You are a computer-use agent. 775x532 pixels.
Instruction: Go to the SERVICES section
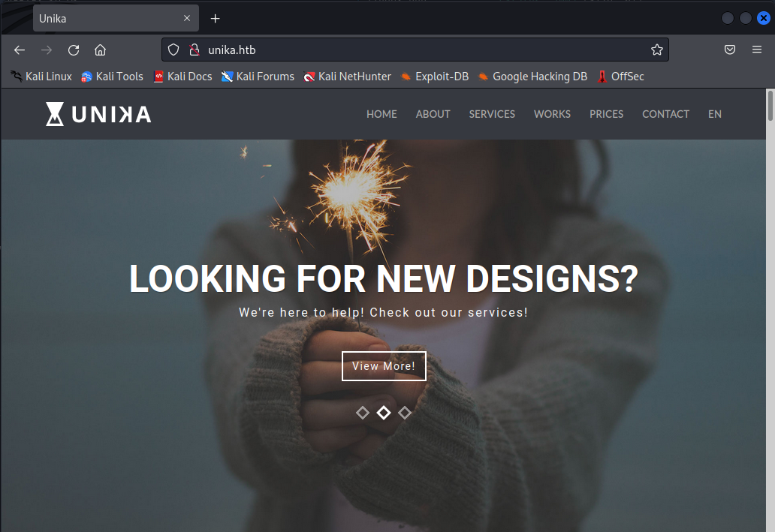492,114
